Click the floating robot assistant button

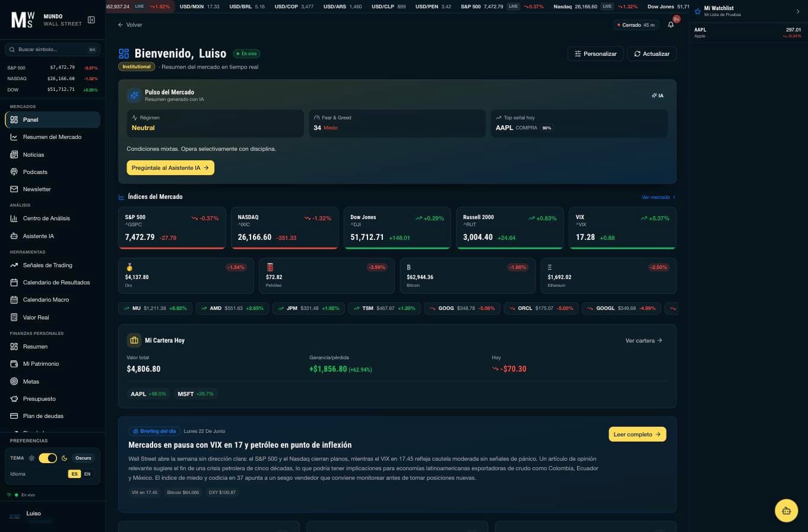pos(786,511)
